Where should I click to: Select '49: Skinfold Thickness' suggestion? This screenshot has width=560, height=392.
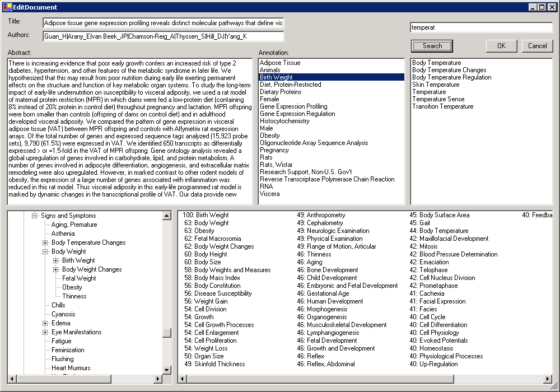(214, 364)
